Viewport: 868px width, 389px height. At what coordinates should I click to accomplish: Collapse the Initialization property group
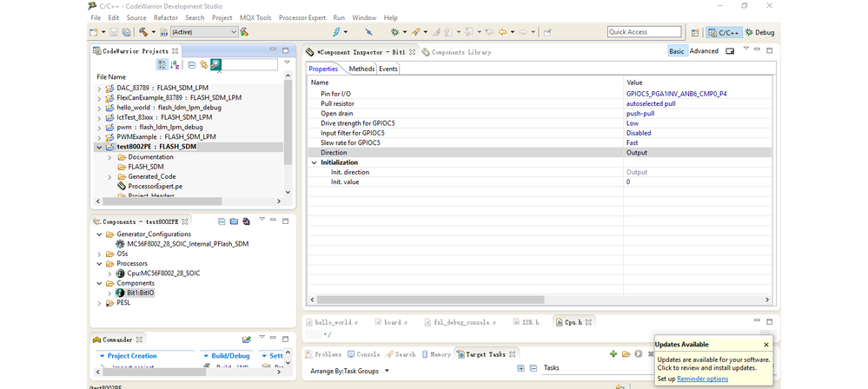click(315, 162)
